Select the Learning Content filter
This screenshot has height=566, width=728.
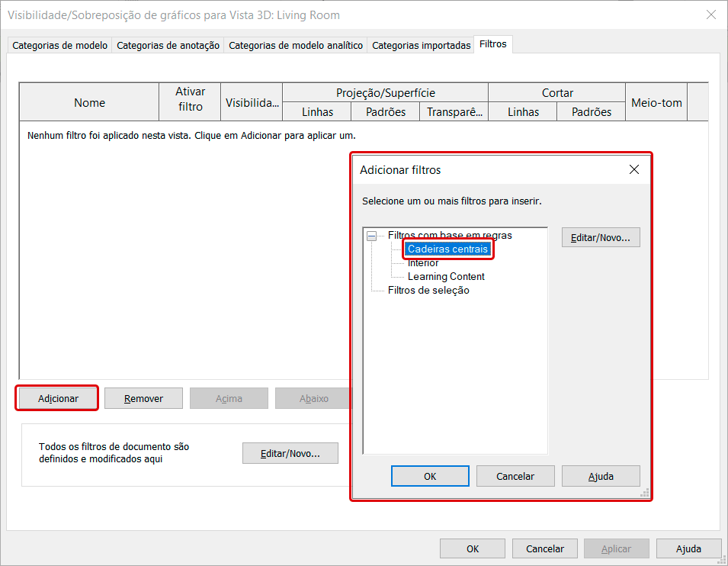pos(446,277)
